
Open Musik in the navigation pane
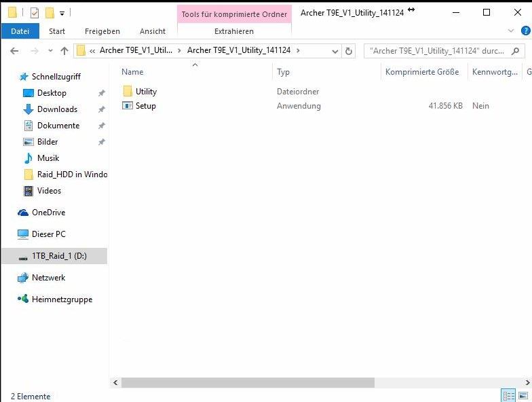[x=47, y=158]
